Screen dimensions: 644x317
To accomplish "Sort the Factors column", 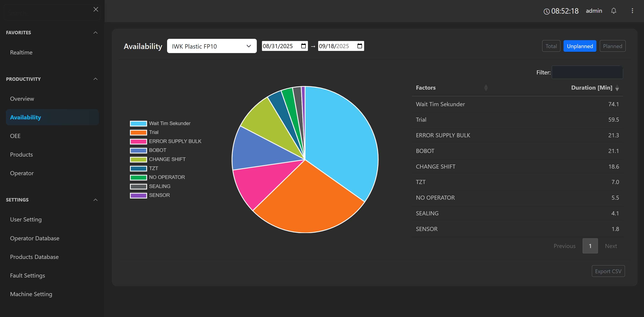I will (486, 88).
